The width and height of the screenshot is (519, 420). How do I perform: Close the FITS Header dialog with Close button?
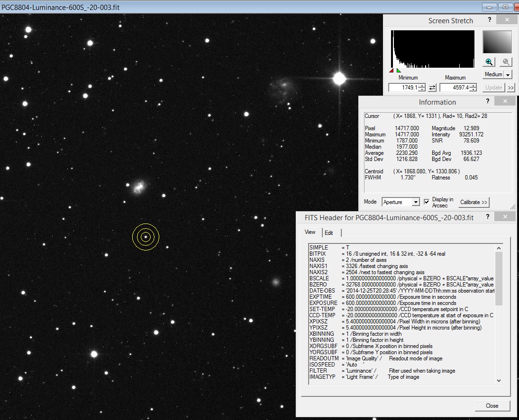click(492, 406)
